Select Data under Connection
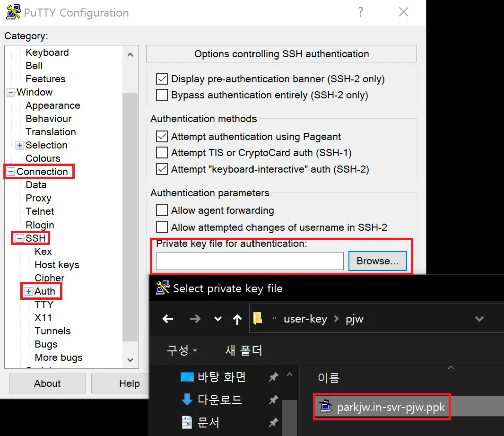Image resolution: width=504 pixels, height=436 pixels. 36,185
